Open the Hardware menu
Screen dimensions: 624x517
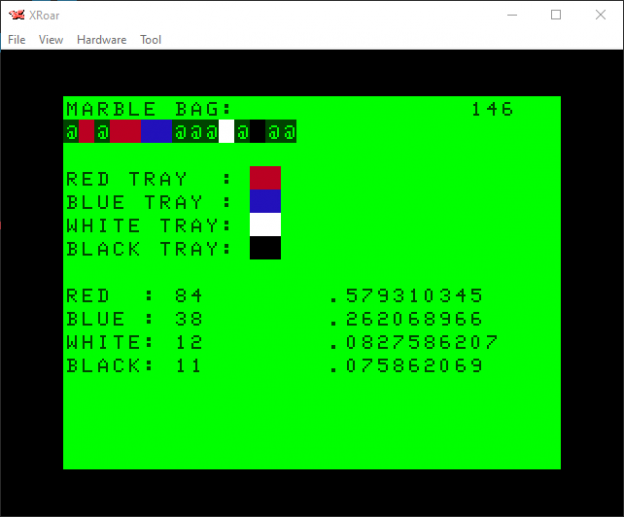[102, 40]
